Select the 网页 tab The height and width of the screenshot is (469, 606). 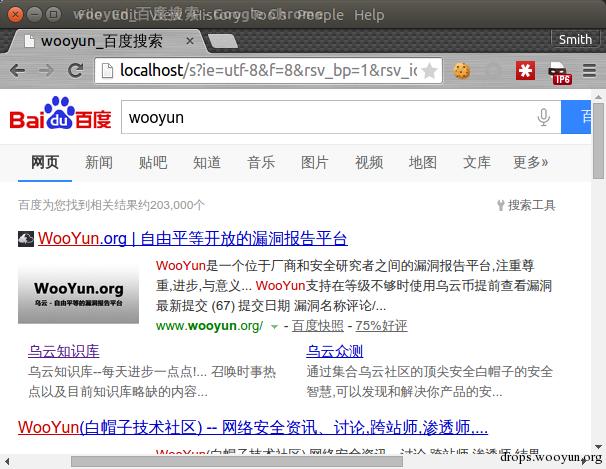[45, 162]
